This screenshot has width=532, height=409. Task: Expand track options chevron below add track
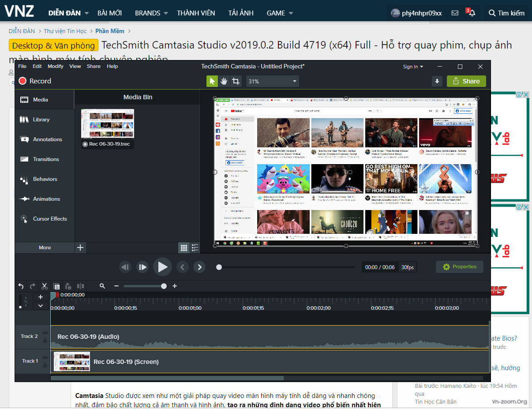point(41,305)
